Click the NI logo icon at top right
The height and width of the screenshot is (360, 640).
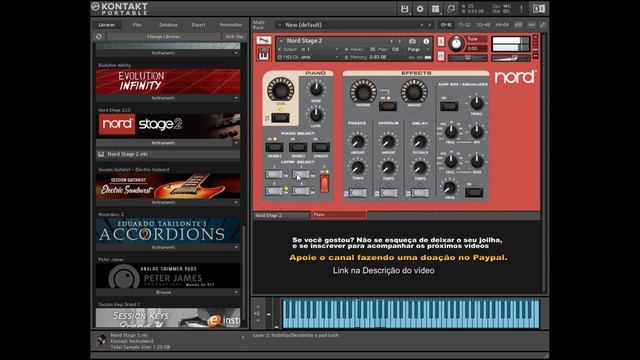click(x=539, y=9)
